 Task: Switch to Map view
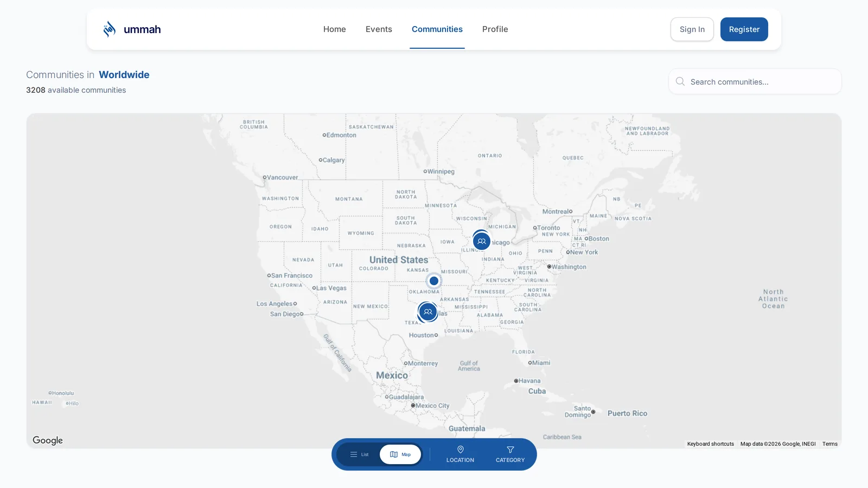coord(400,454)
